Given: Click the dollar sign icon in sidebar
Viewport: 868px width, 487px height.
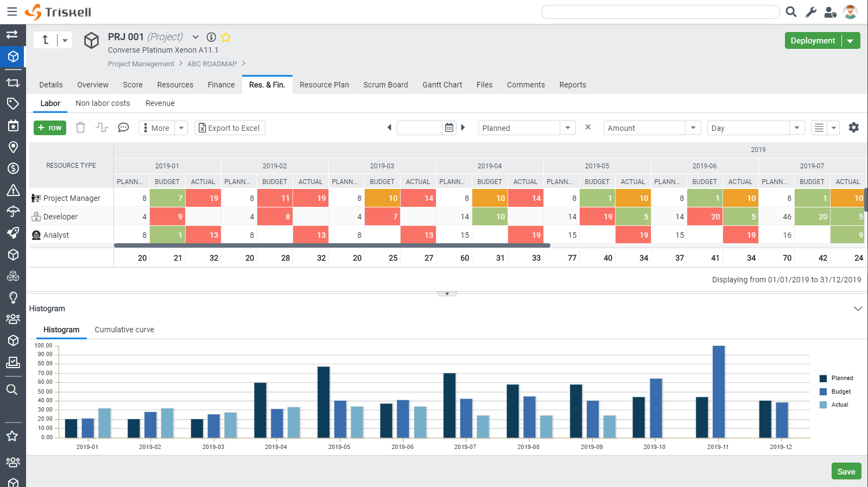Looking at the screenshot, I should coord(13,168).
